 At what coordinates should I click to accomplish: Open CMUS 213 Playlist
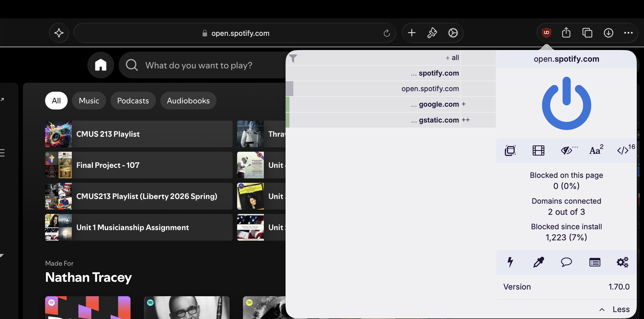tap(139, 134)
